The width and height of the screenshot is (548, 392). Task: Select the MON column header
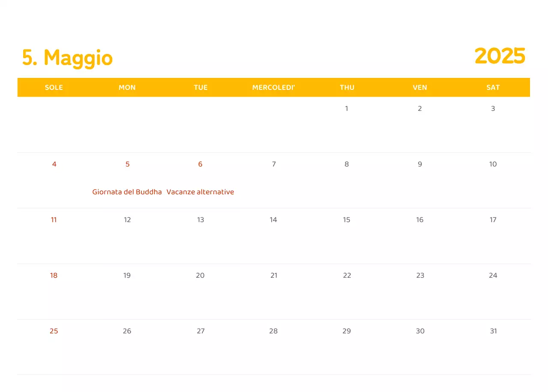(x=127, y=87)
